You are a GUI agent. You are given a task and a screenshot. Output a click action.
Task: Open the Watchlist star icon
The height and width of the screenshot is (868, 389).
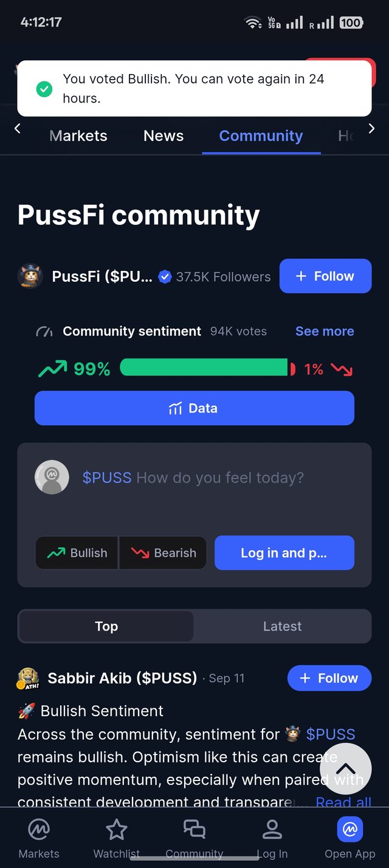(116, 830)
